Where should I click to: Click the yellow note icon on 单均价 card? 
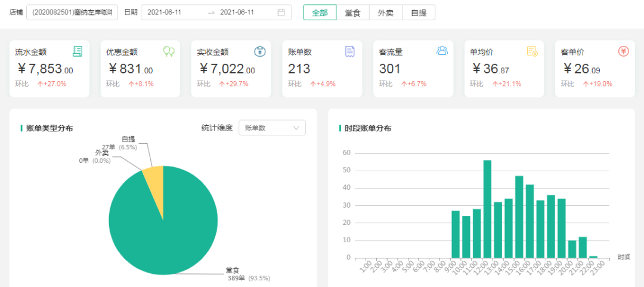click(532, 52)
